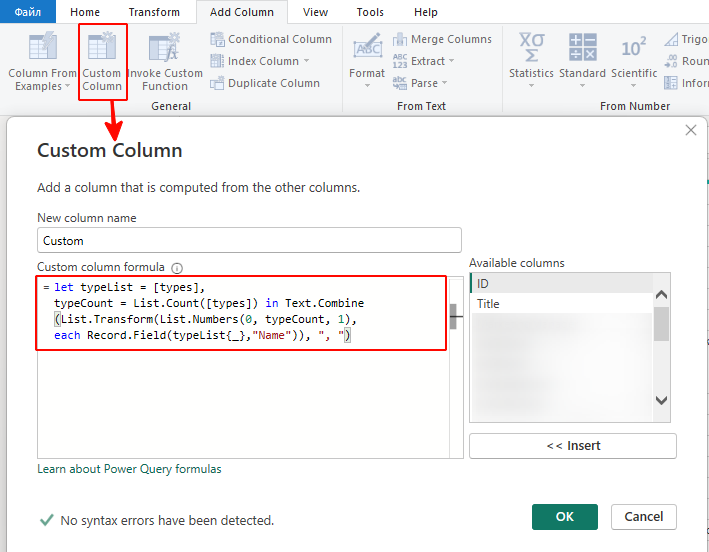Switch to the Transform tab
This screenshot has height=552, width=709.
(154, 12)
